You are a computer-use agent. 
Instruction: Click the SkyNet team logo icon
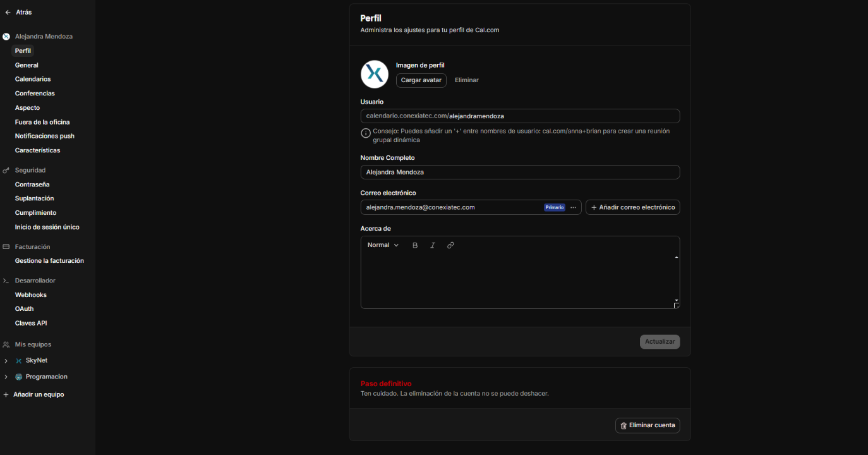[19, 361]
